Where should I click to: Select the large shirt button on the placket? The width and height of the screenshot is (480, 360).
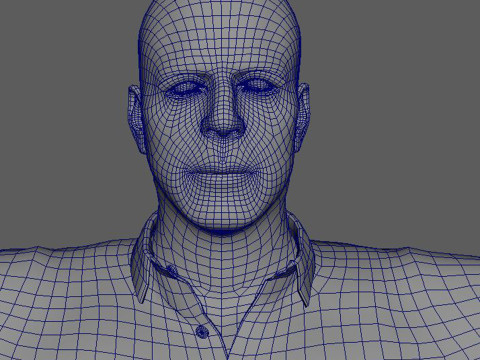pos(202,332)
